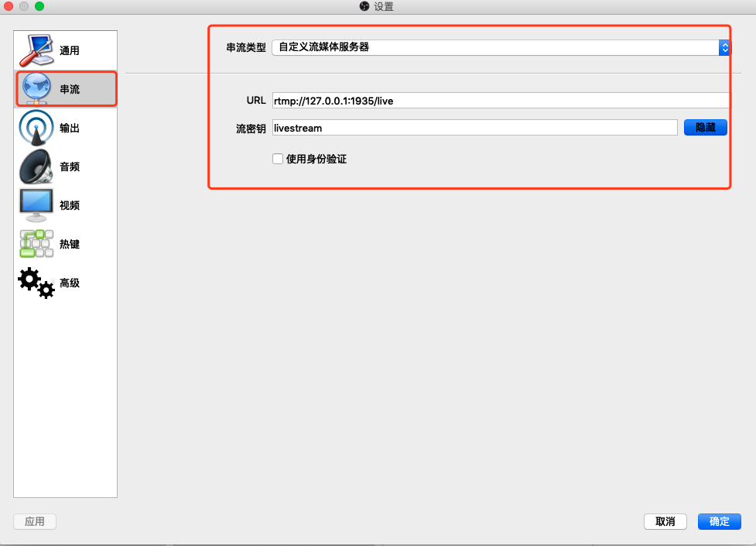
Task: Open the 输出 broadcast antenna icon
Action: (x=36, y=128)
